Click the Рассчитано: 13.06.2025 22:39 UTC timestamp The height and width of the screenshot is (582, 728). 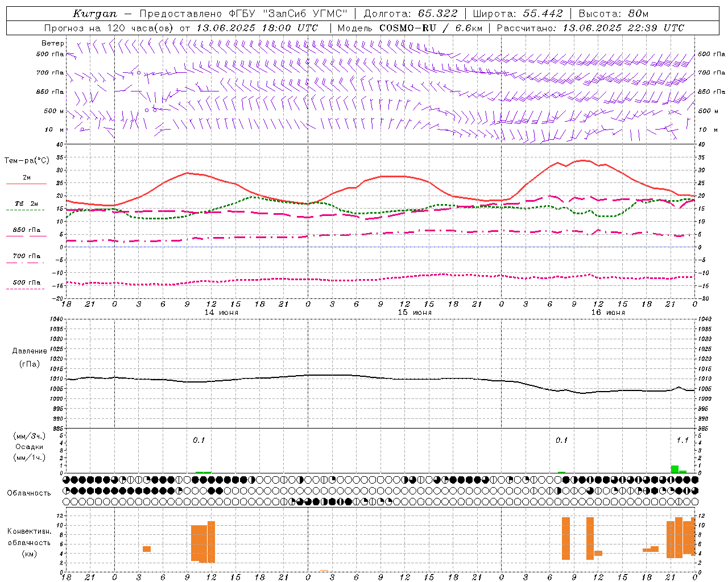point(590,28)
